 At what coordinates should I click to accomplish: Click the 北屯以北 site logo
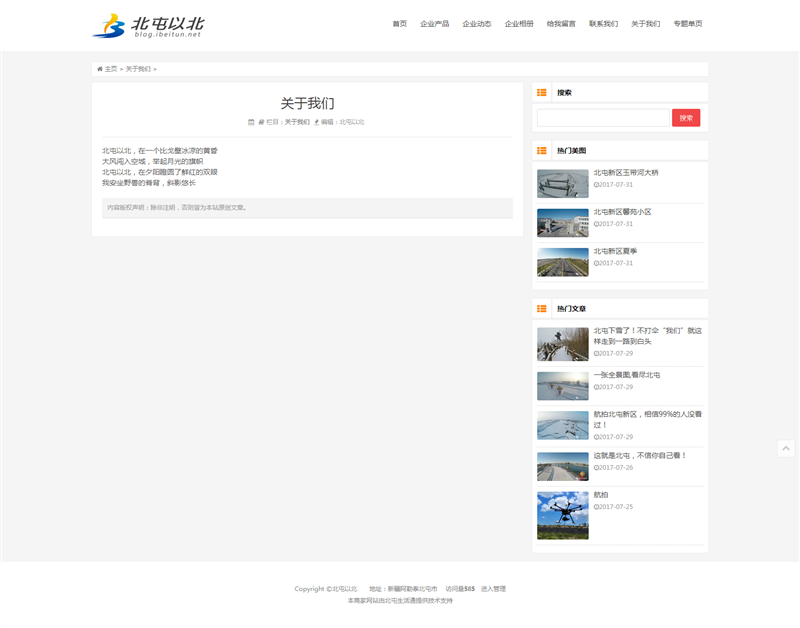pos(148,26)
